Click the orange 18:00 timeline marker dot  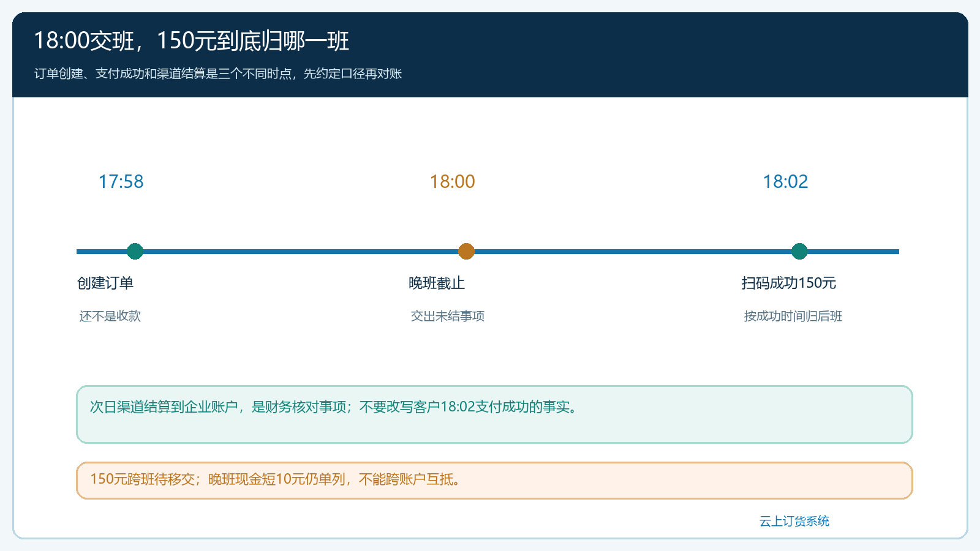[x=466, y=251]
